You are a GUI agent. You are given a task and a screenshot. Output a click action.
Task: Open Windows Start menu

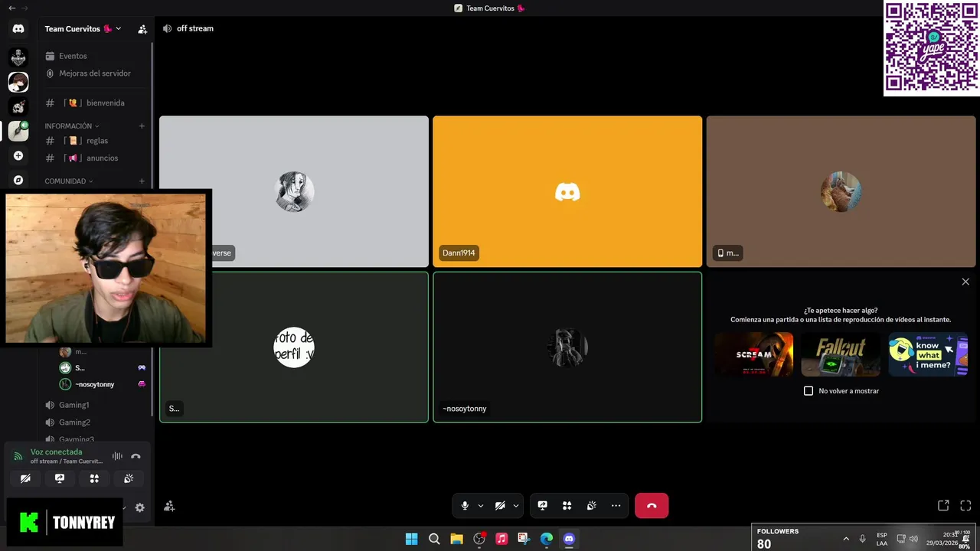point(411,539)
